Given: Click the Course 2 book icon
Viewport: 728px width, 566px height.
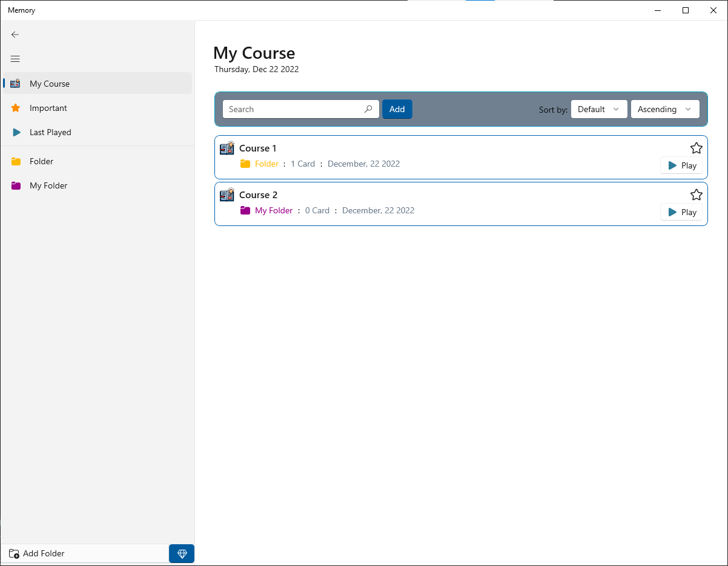Looking at the screenshot, I should coord(227,195).
